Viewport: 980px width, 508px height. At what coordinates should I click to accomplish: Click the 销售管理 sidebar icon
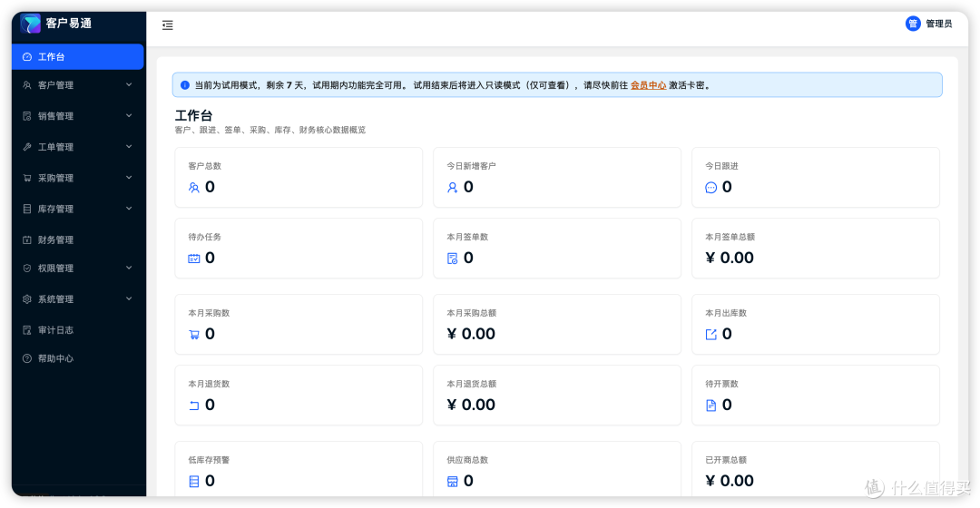27,116
